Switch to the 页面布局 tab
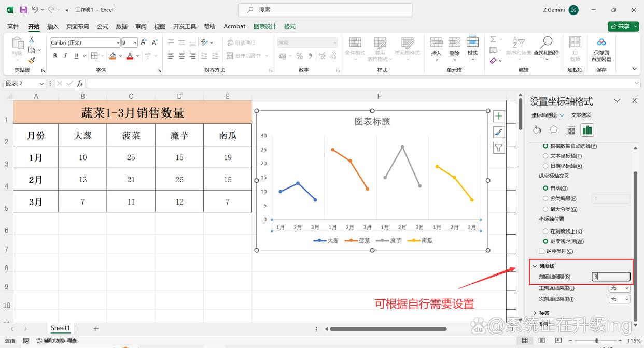Screen dimensions: 644x348 coord(78,26)
